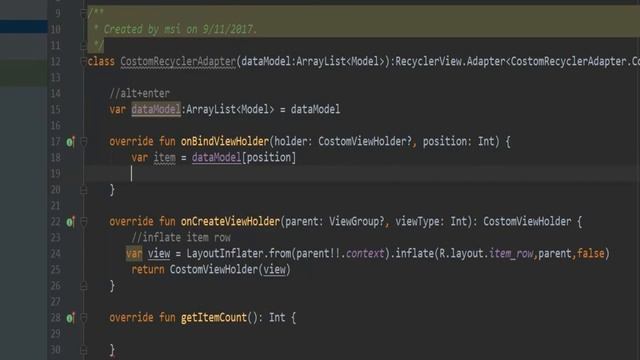Click the fold end marker at line 26
Screen dimensions: 640x360
click(x=84, y=286)
